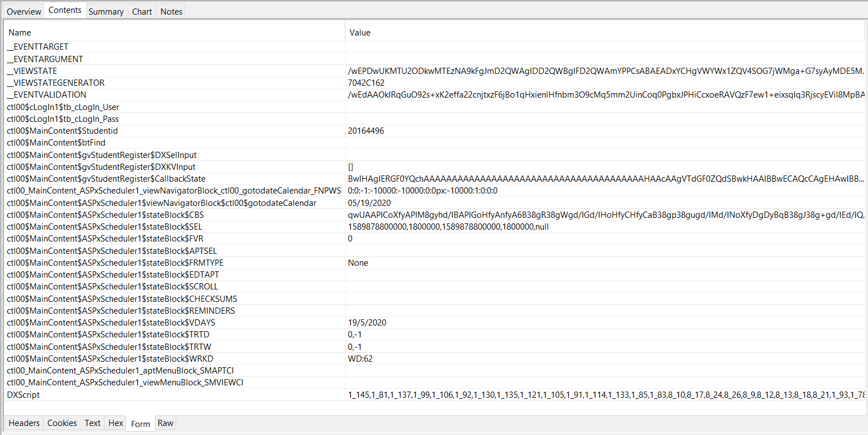Select the MainContent$Studentid name cell

[175, 131]
